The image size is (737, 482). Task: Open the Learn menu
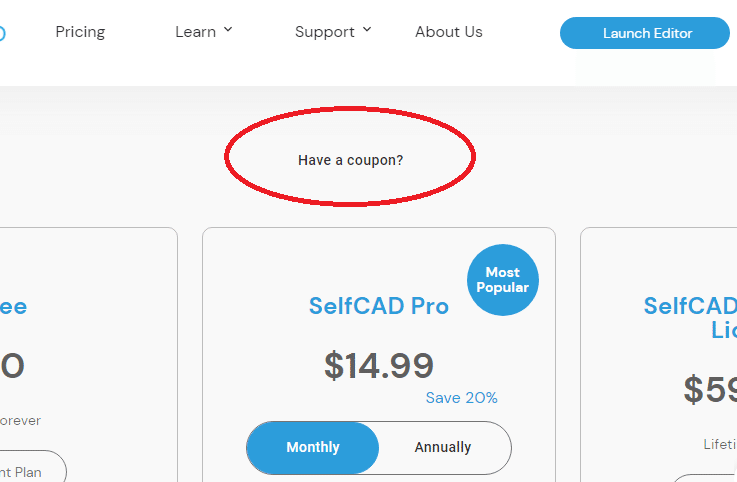[195, 32]
